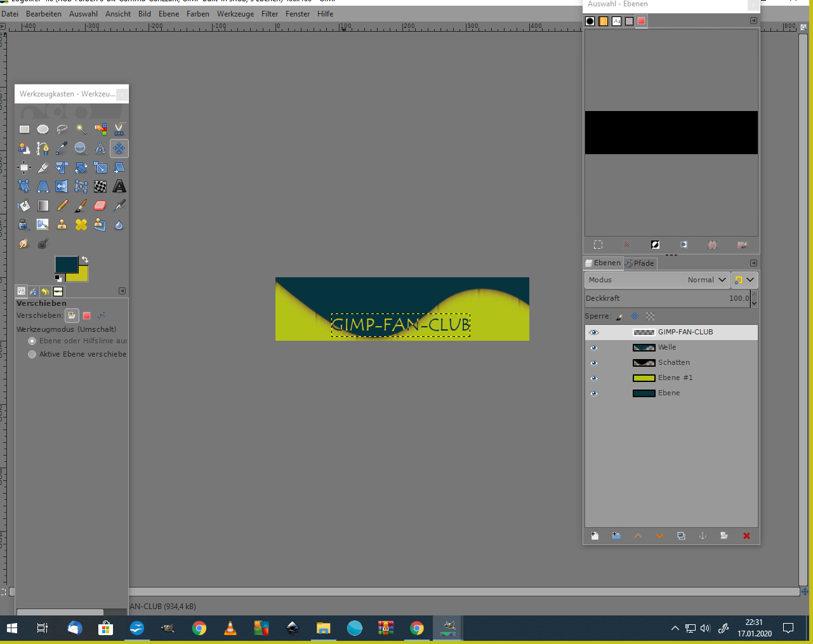Hide the Welle layer
The width and height of the screenshot is (813, 644).
[x=594, y=348]
